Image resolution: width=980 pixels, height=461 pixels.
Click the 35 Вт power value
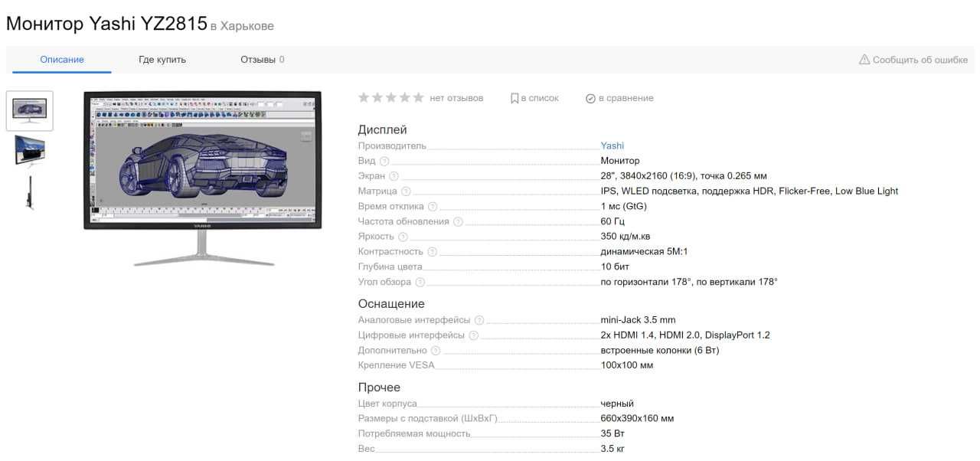[x=613, y=433]
